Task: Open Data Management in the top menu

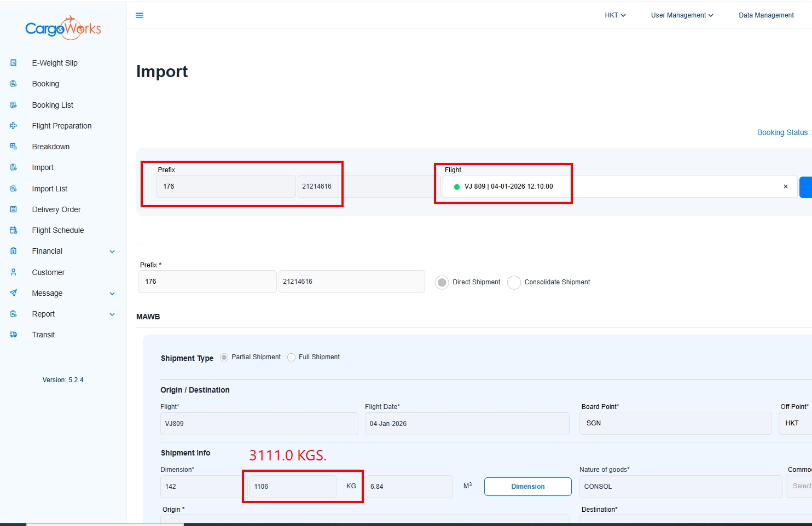Action: click(x=766, y=15)
